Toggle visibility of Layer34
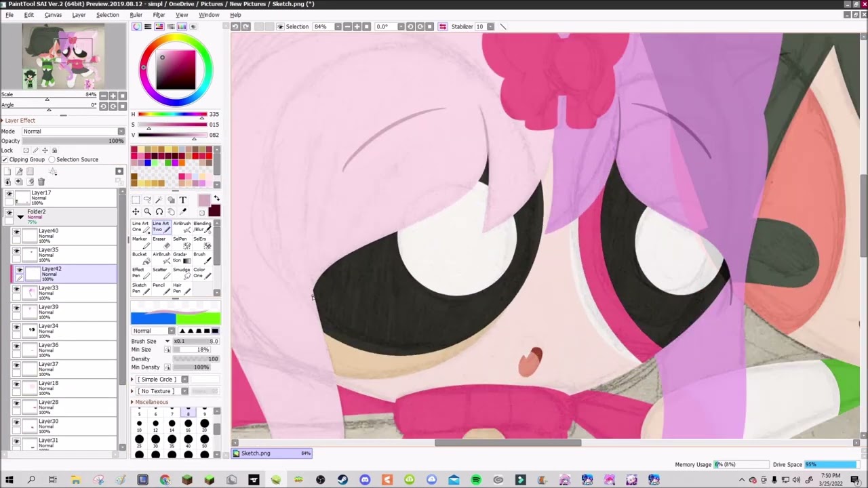 point(16,327)
